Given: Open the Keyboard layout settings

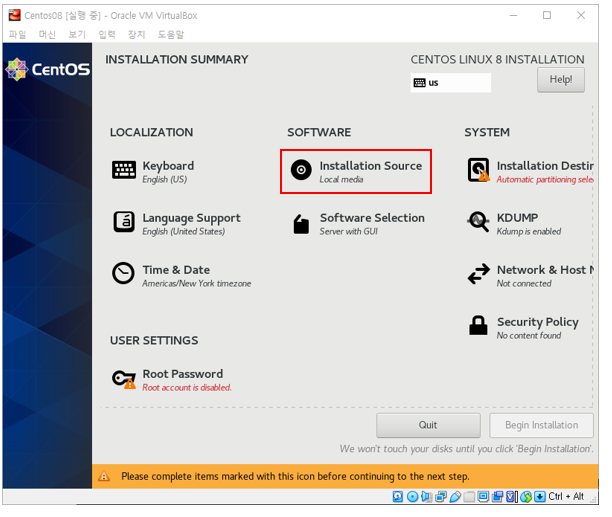Looking at the screenshot, I should point(153,171).
